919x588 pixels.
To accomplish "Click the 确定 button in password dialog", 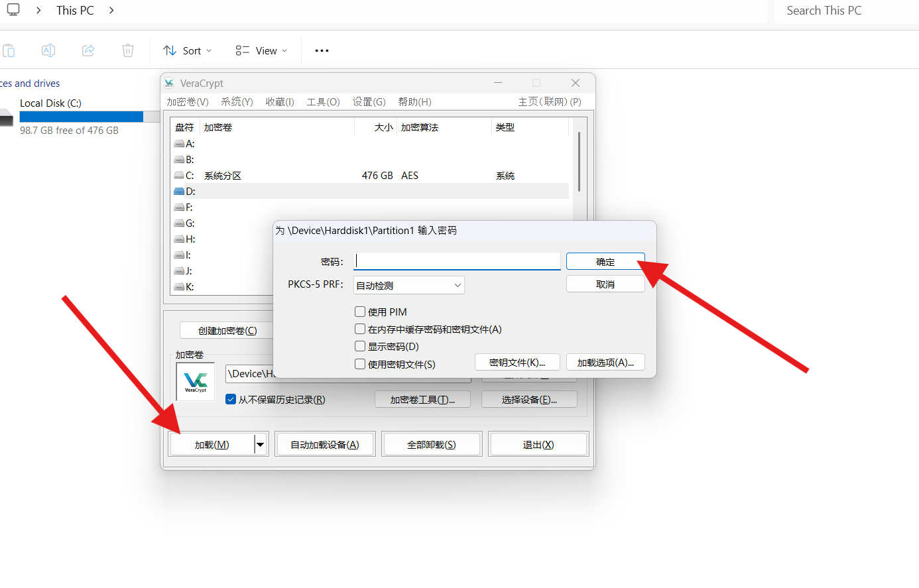I will tap(605, 262).
